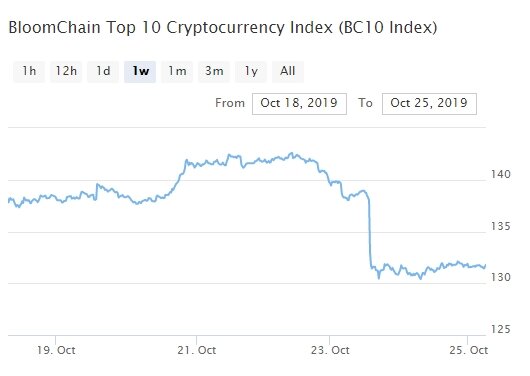Show All time data
Image resolution: width=530 pixels, height=376 pixels.
pyautogui.click(x=288, y=71)
